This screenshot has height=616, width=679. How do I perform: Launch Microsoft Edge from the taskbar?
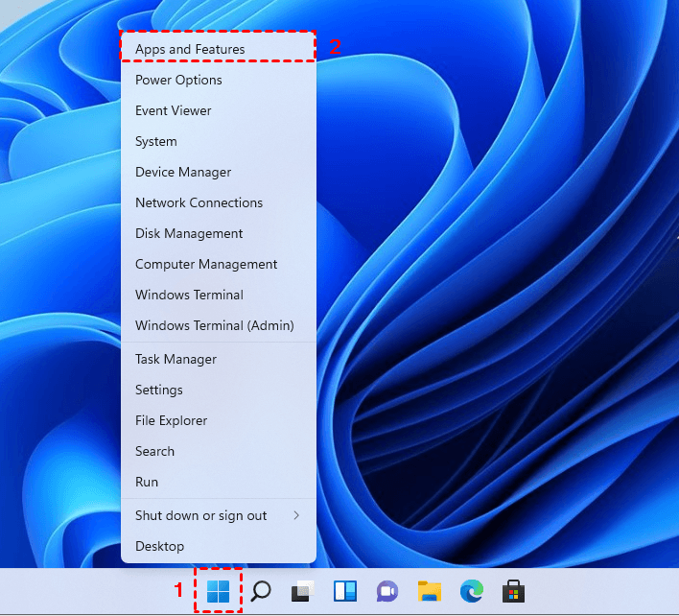471,591
